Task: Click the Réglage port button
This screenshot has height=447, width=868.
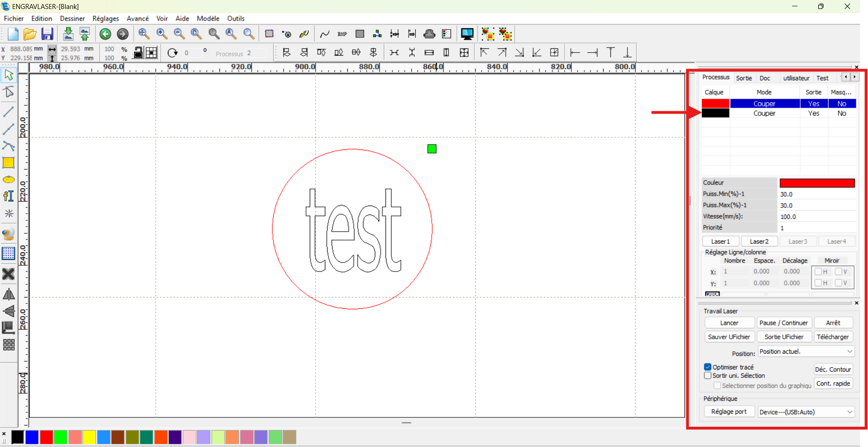Action: pyautogui.click(x=729, y=412)
